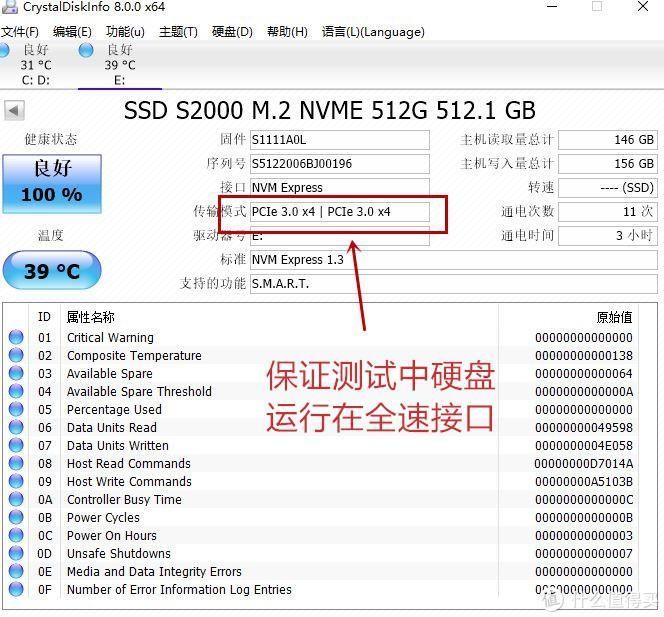Click status icon for Available Spare Threshold
664x617 pixels.
[16, 391]
